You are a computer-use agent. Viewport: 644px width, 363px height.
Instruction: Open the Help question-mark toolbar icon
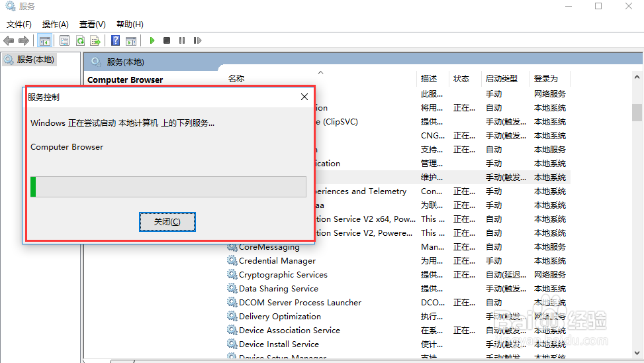(115, 40)
